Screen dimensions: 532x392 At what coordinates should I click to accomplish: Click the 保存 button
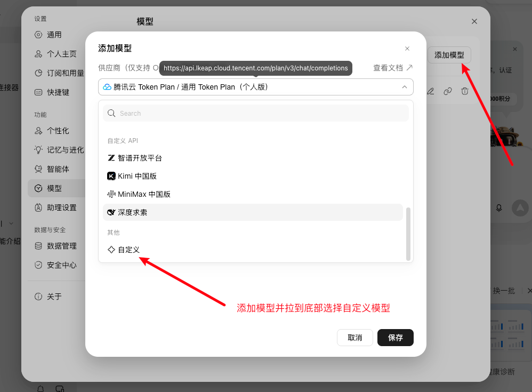(x=395, y=338)
